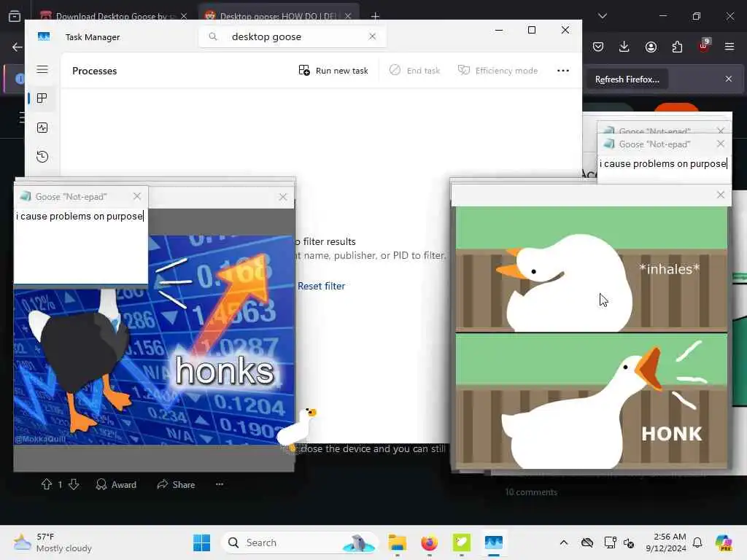The height and width of the screenshot is (560, 747).
Task: Click taskbar Search box
Action: (x=300, y=542)
